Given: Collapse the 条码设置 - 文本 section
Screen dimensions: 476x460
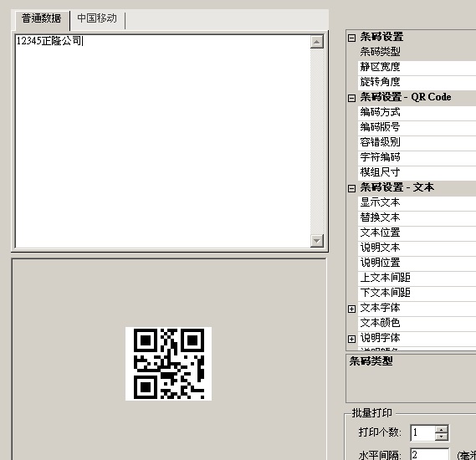Looking at the screenshot, I should pyautogui.click(x=351, y=188).
